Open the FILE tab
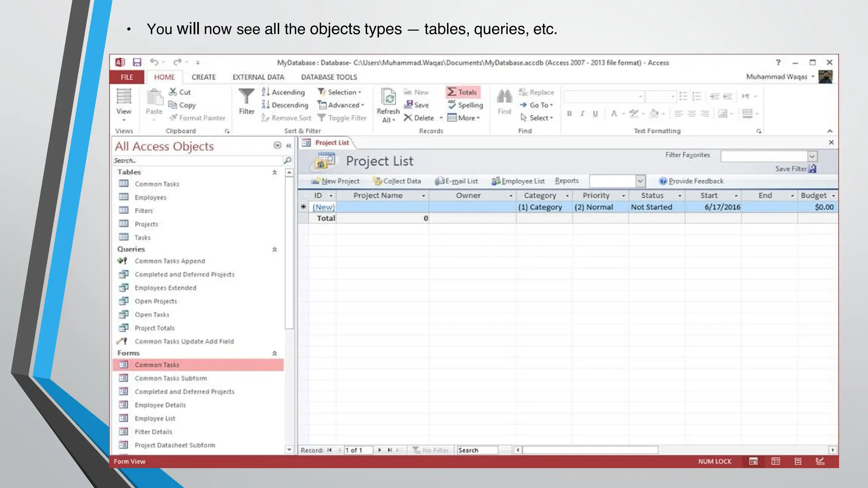The height and width of the screenshot is (488, 868). (x=127, y=77)
